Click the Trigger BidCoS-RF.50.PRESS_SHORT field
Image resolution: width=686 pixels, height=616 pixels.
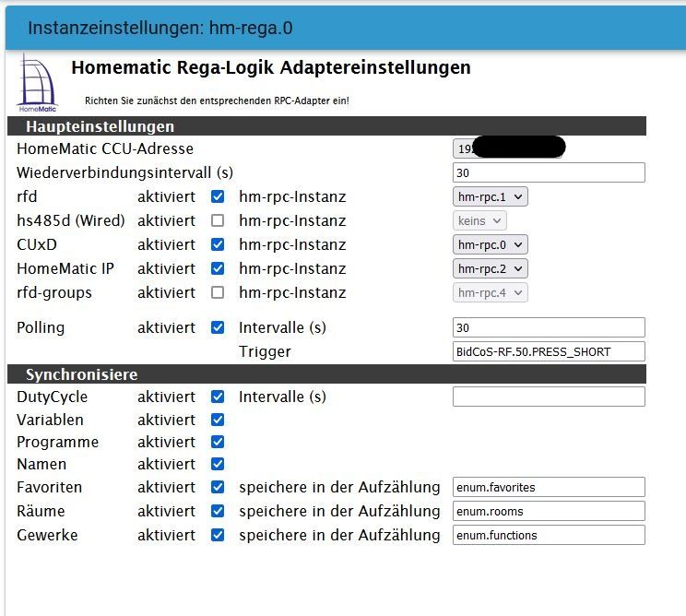pyautogui.click(x=549, y=351)
